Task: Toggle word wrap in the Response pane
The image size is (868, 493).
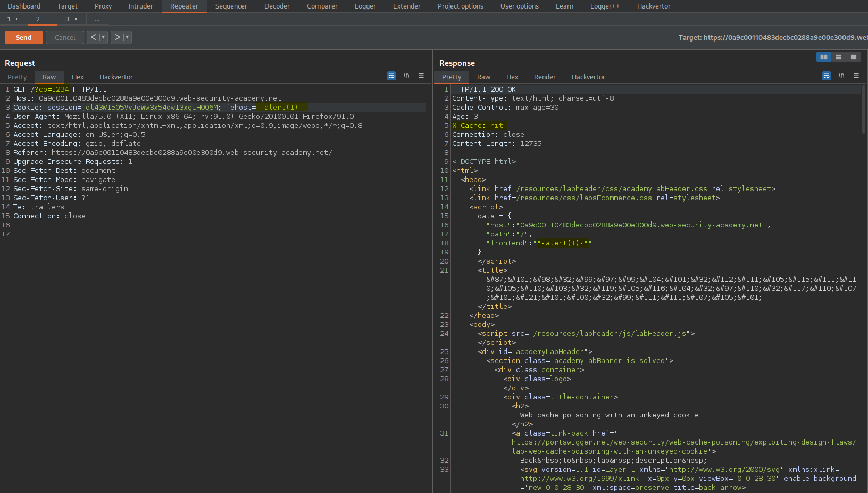Action: (x=827, y=76)
